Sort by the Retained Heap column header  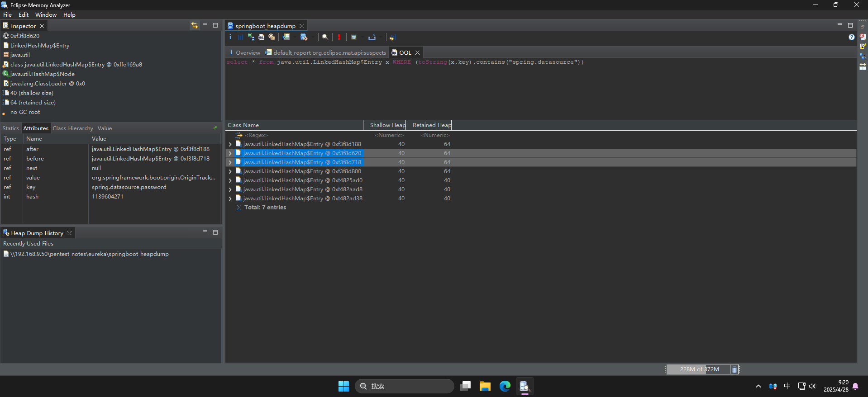(429, 125)
